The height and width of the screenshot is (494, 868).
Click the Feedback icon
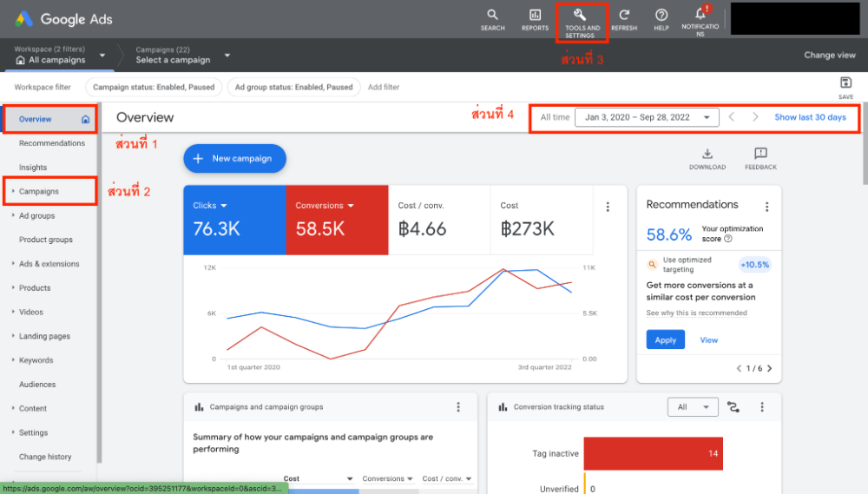pos(760,154)
